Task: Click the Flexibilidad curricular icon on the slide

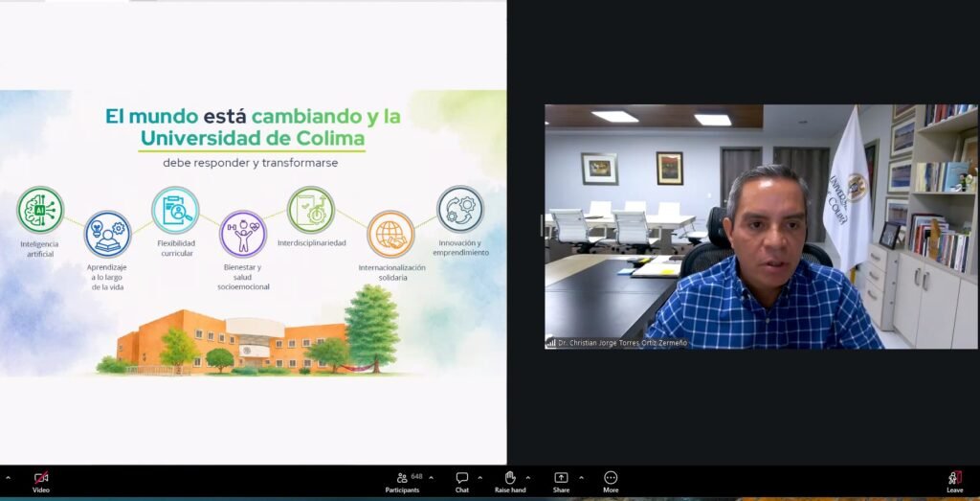Action: [175, 210]
